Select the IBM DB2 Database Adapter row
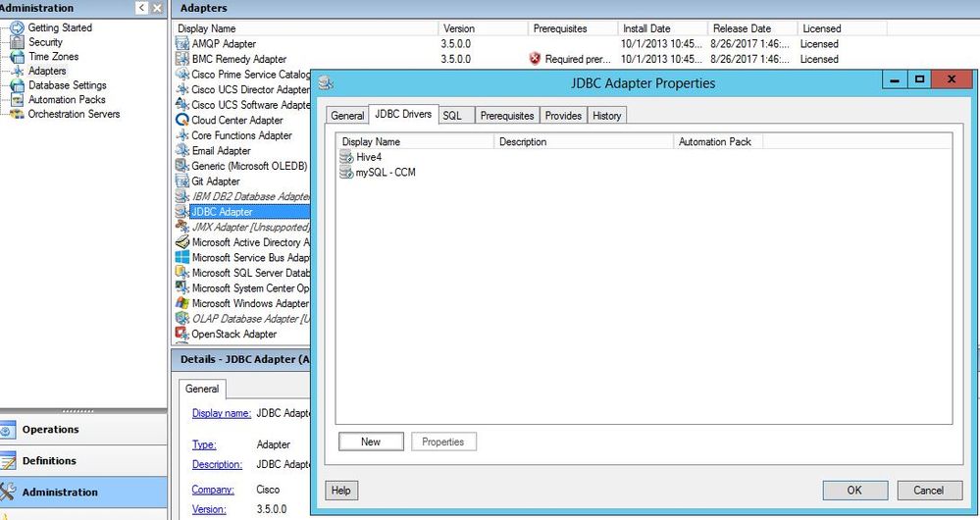This screenshot has width=980, height=520. click(242, 196)
